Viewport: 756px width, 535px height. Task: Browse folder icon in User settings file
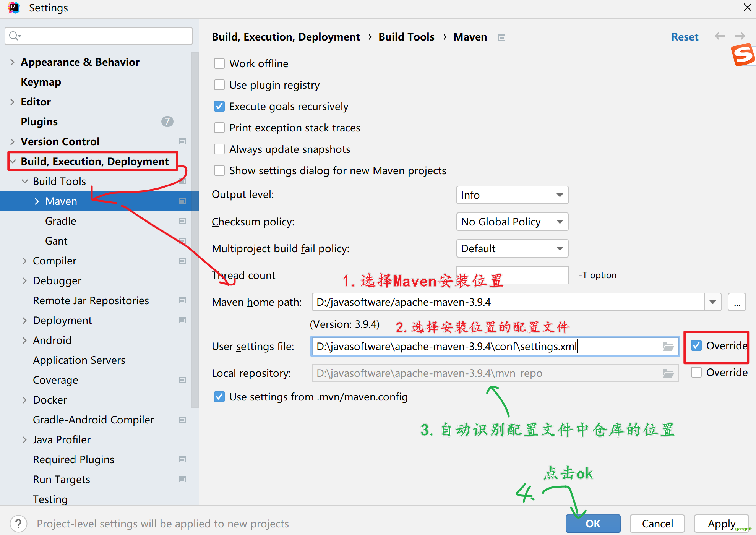coord(668,346)
